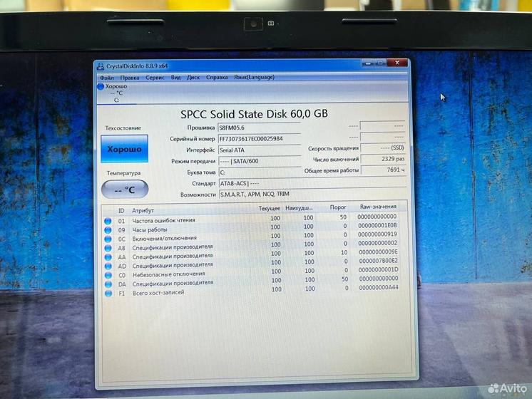Click the status dot for attribute 0C

pyautogui.click(x=108, y=239)
